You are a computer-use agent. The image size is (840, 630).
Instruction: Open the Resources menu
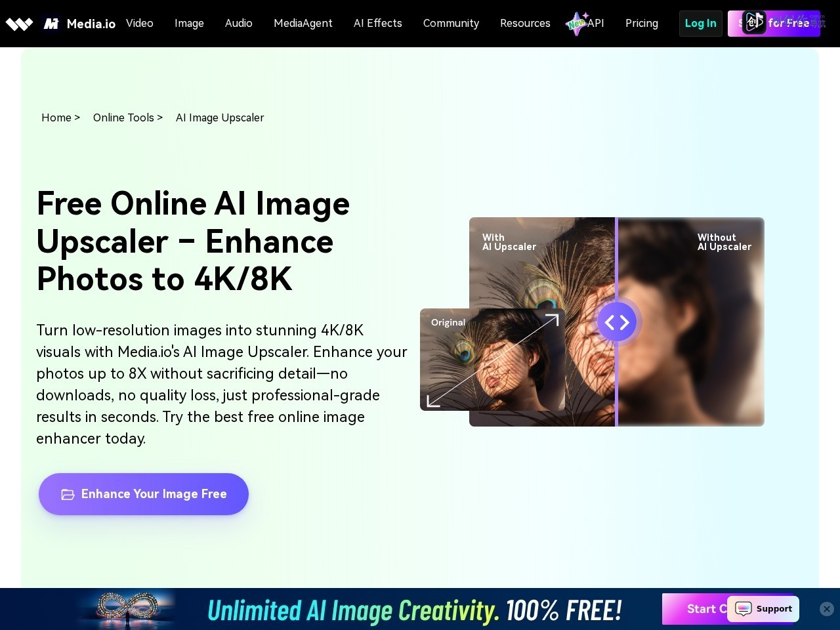pos(525,23)
